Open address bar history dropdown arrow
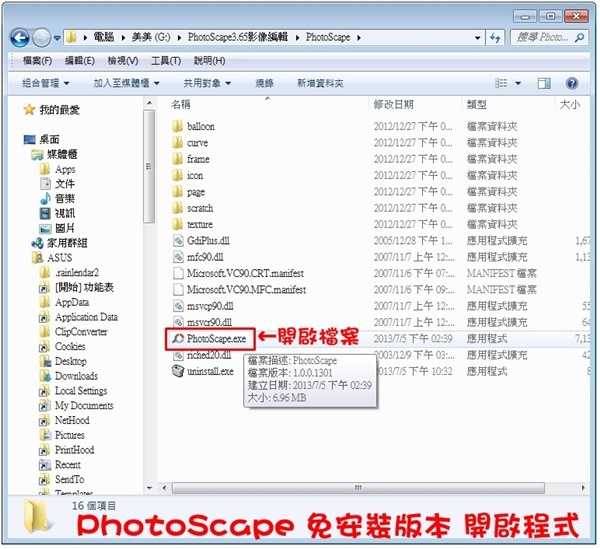Viewport: 600px width, 549px height. point(477,38)
